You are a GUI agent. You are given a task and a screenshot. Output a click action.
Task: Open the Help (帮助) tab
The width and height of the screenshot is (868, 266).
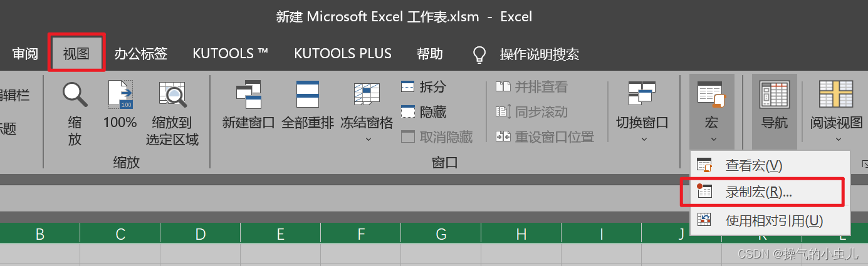[430, 54]
